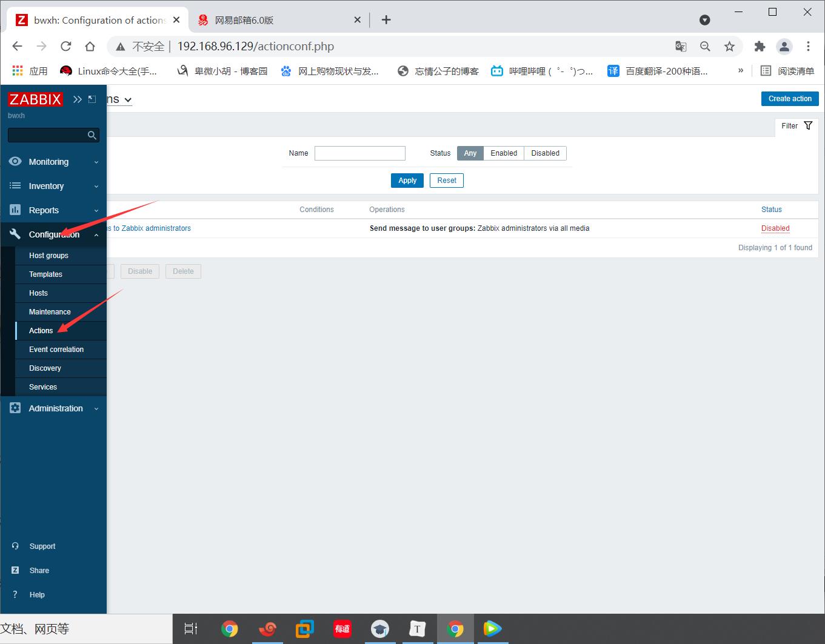
Task: Open Host groups menu item
Action: [61, 256]
